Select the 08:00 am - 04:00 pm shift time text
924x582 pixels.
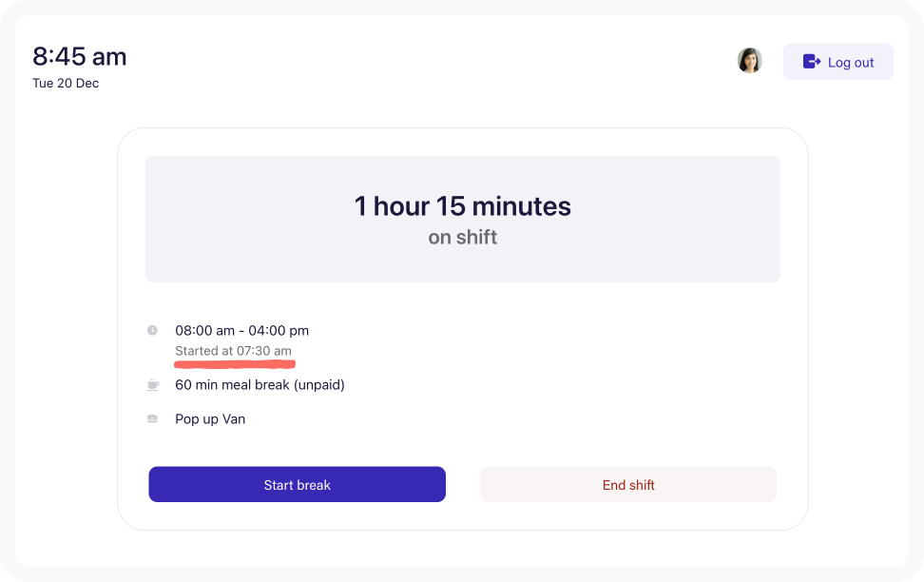[241, 331]
